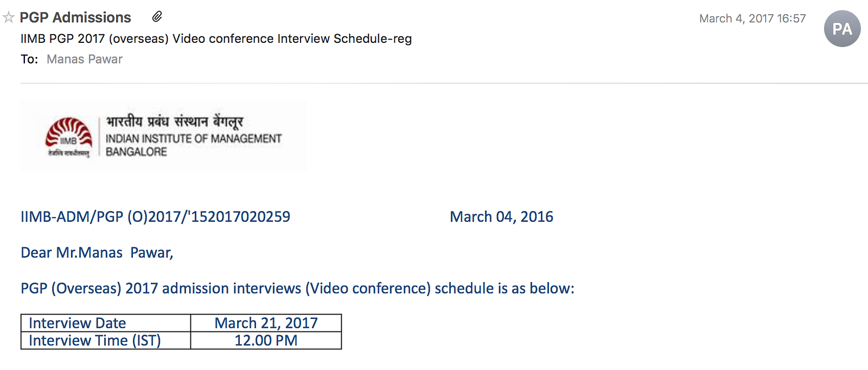The image size is (868, 370).
Task: Star the PGP Admissions email
Action: pos(9,18)
